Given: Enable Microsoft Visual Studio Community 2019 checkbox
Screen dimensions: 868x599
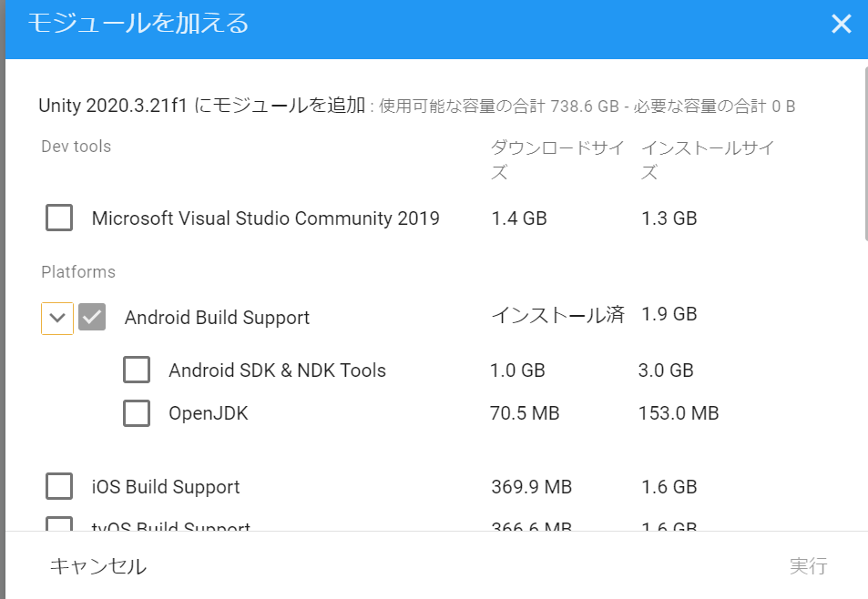Looking at the screenshot, I should pos(59,218).
